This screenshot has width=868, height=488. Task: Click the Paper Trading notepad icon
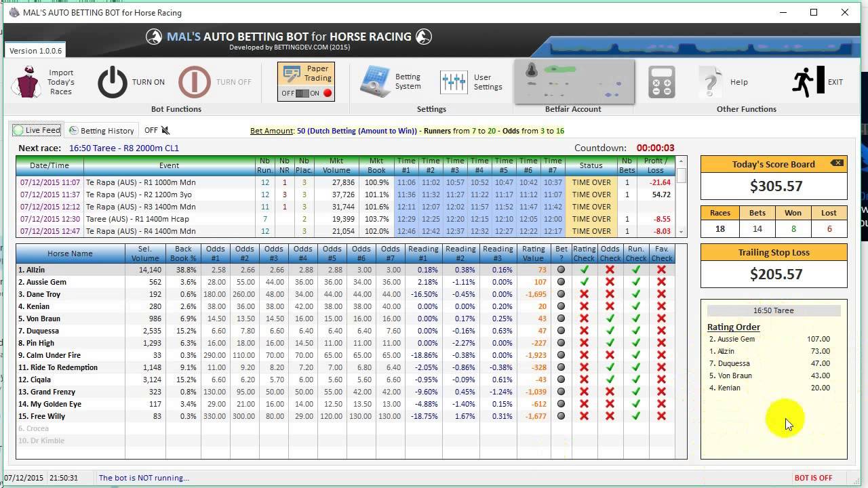click(x=292, y=74)
